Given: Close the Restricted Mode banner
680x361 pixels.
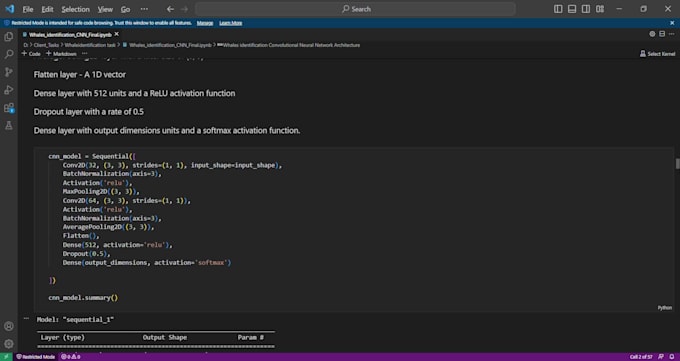Looking at the screenshot, I should point(672,23).
